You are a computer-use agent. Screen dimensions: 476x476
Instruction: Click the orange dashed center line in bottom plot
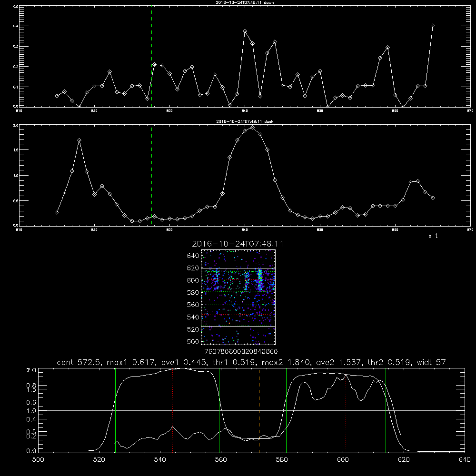click(x=259, y=410)
